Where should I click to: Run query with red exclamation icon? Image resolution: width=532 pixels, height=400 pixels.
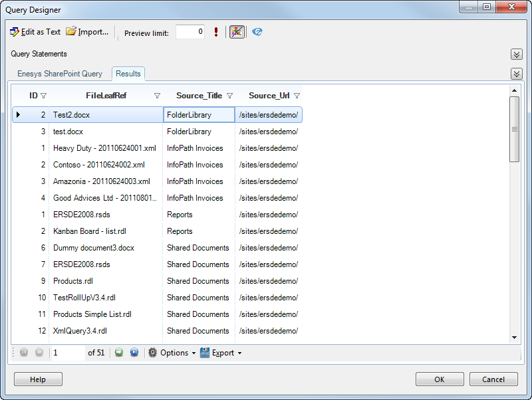tap(216, 32)
